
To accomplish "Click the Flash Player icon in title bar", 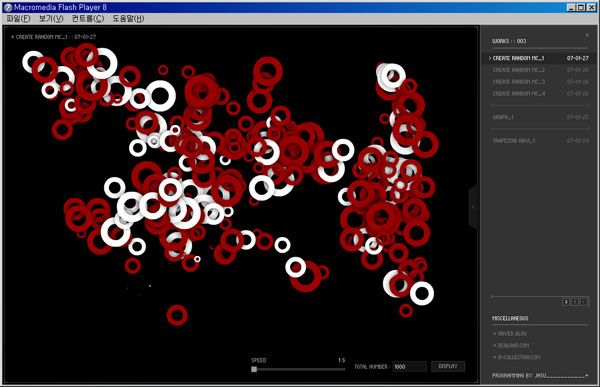I will [x=8, y=7].
